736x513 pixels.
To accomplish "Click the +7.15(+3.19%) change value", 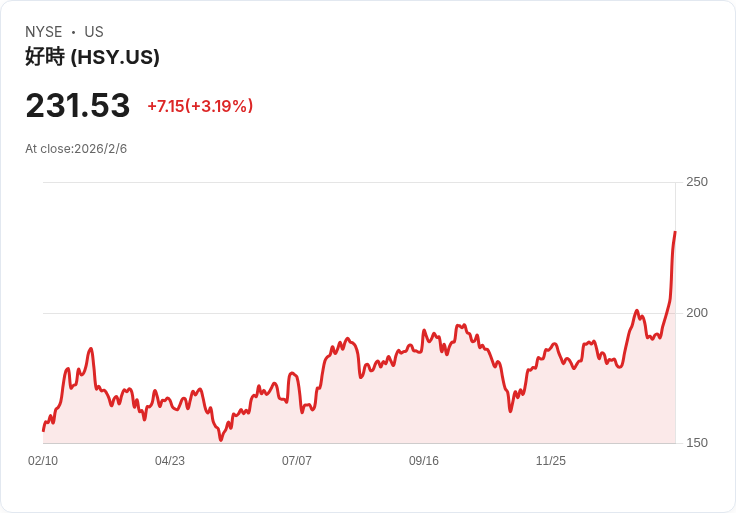I will coord(200,106).
